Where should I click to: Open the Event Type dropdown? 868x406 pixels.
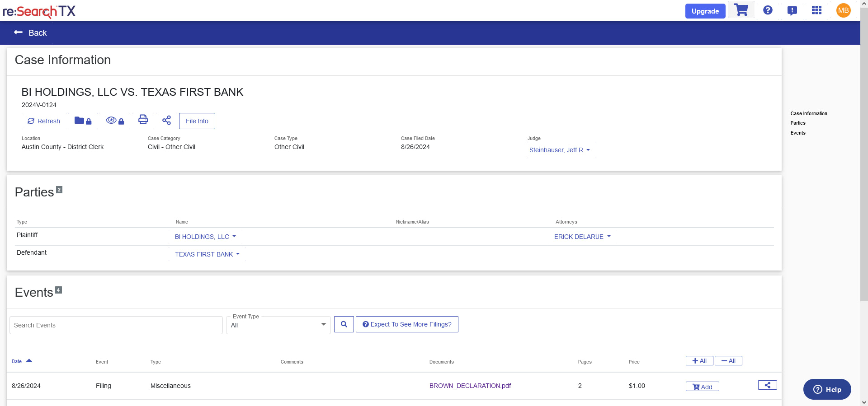(x=278, y=325)
